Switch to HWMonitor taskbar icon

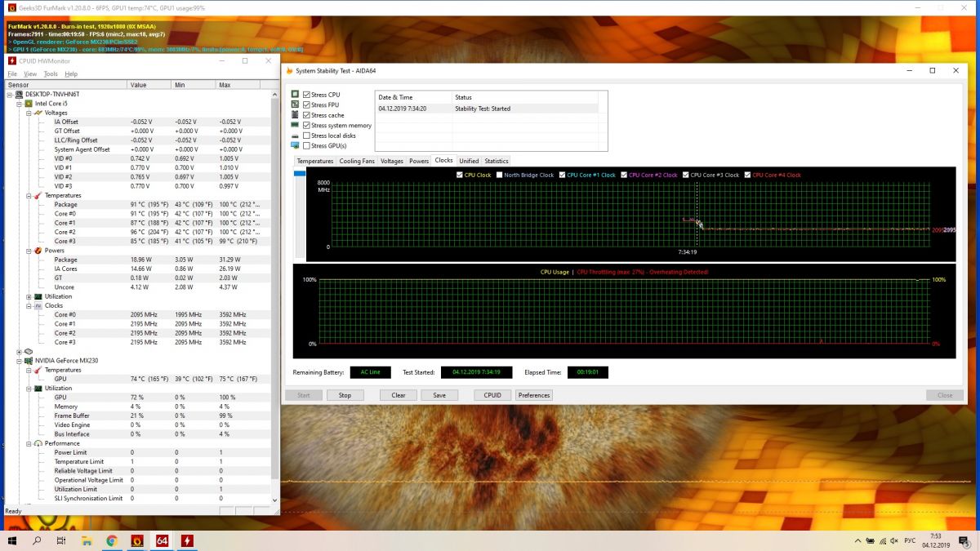click(x=187, y=540)
